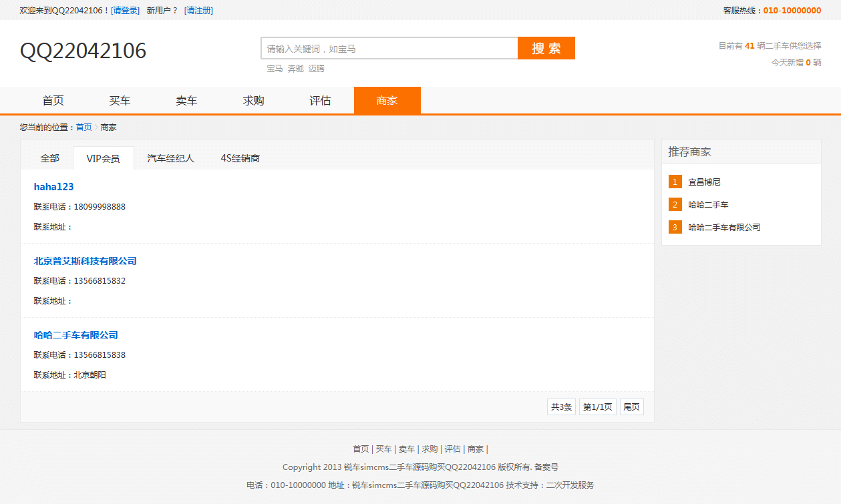The height and width of the screenshot is (504, 841).
Task: Open the 买车 navigation menu item
Action: [120, 101]
